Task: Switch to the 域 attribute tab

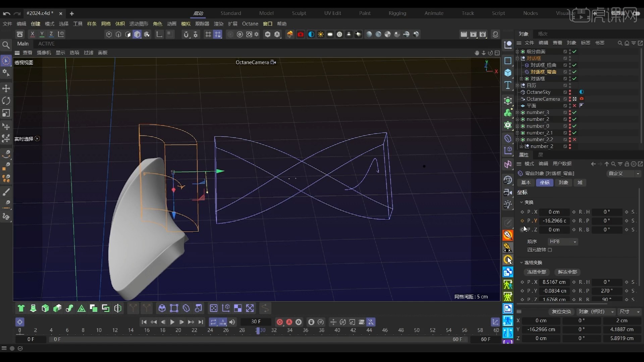Action: click(580, 183)
